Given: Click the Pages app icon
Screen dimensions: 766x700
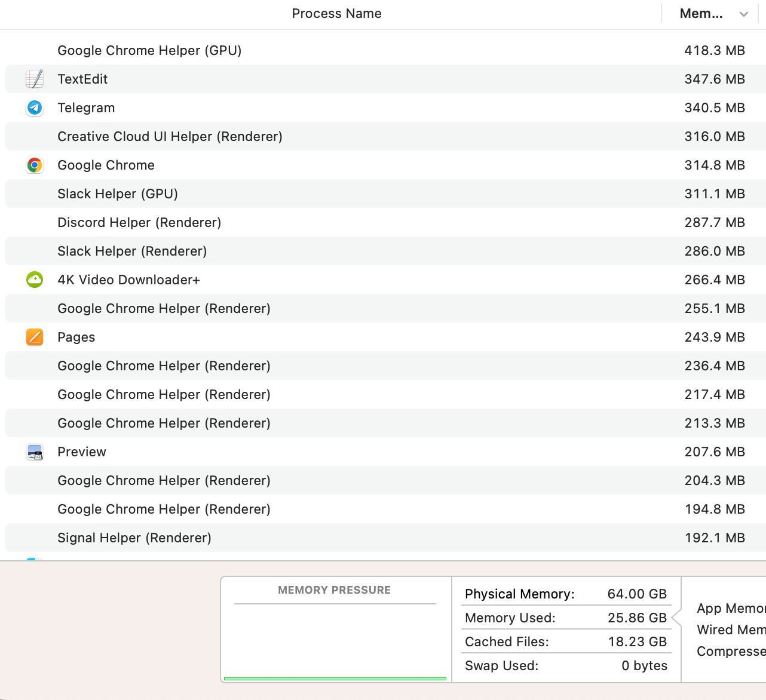Looking at the screenshot, I should [x=35, y=337].
